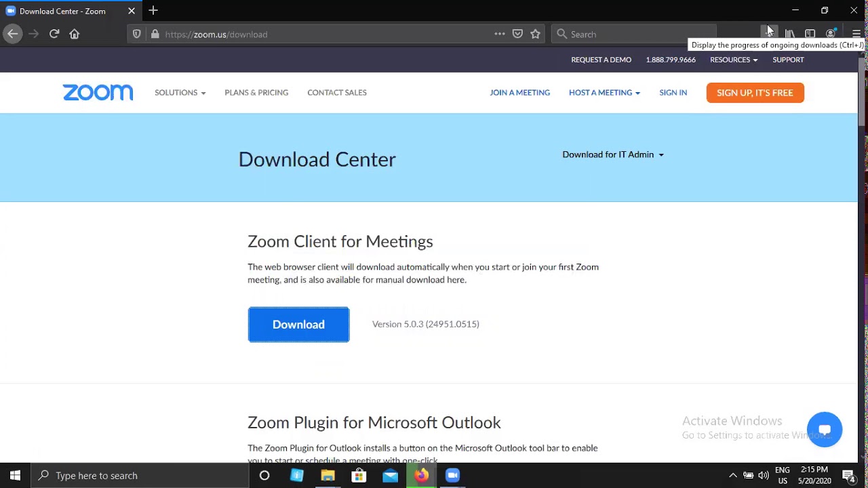
Task: Open Mail app from taskbar
Action: 390,476
